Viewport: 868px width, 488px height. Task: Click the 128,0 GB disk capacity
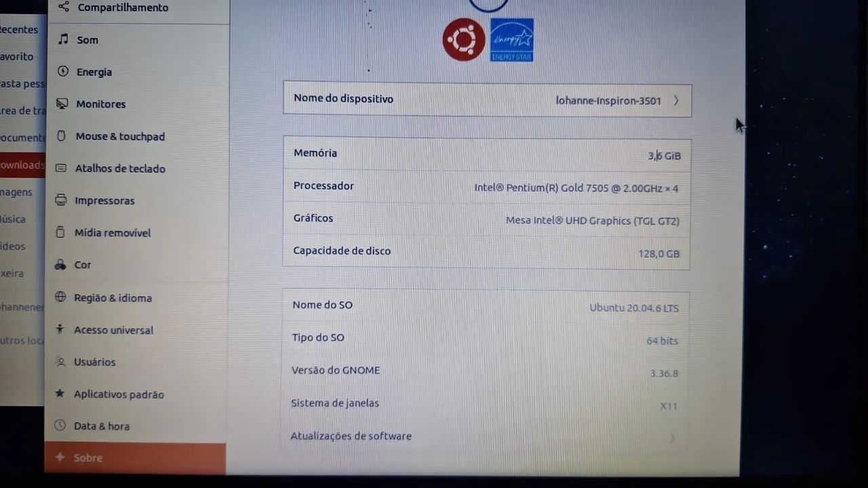coord(658,253)
